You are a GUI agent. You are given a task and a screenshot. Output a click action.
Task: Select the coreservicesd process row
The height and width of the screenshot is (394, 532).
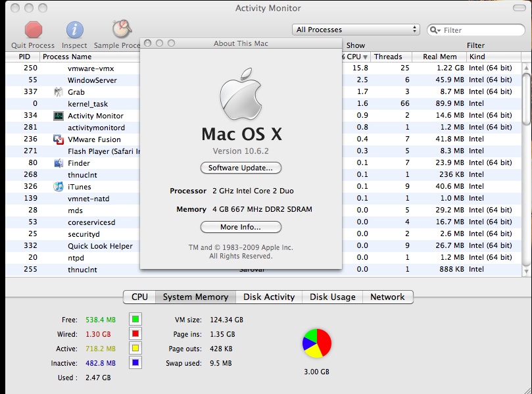pyautogui.click(x=263, y=222)
